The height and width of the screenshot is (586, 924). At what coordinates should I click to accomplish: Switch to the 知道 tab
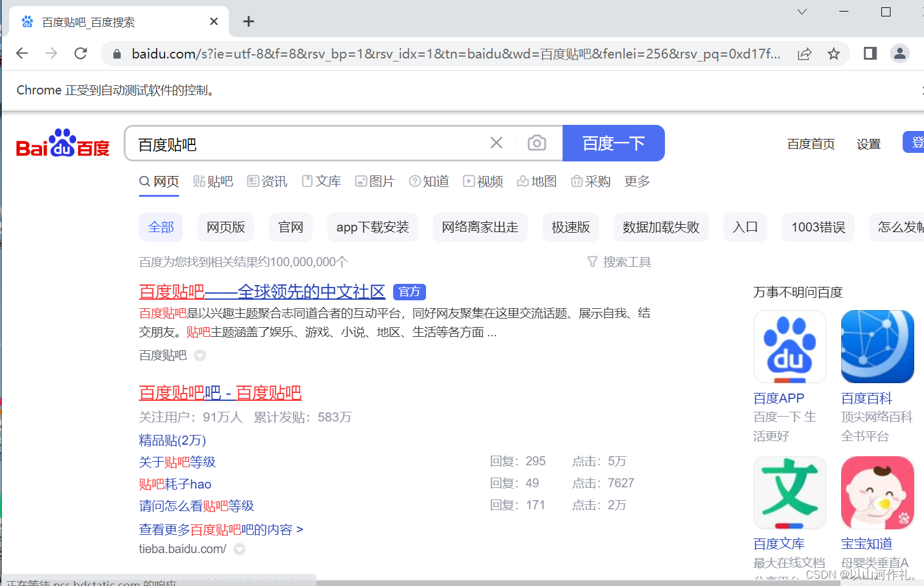coord(429,182)
